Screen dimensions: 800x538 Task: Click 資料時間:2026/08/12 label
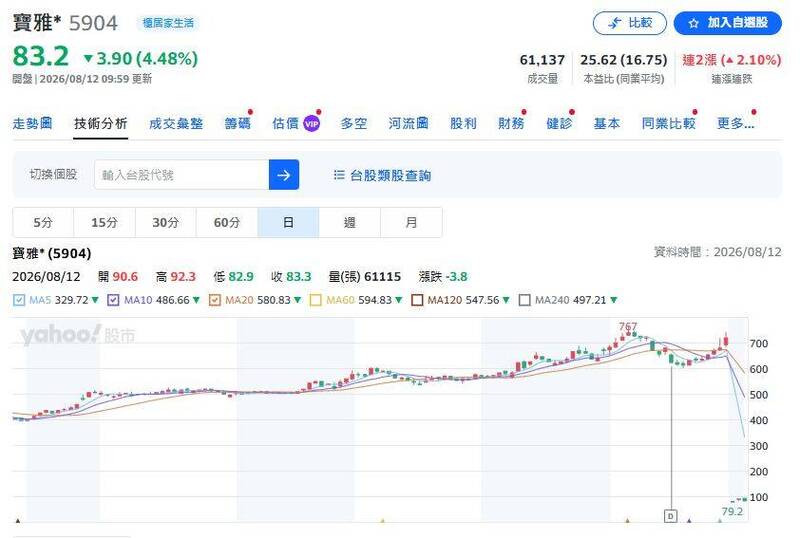coord(717,252)
